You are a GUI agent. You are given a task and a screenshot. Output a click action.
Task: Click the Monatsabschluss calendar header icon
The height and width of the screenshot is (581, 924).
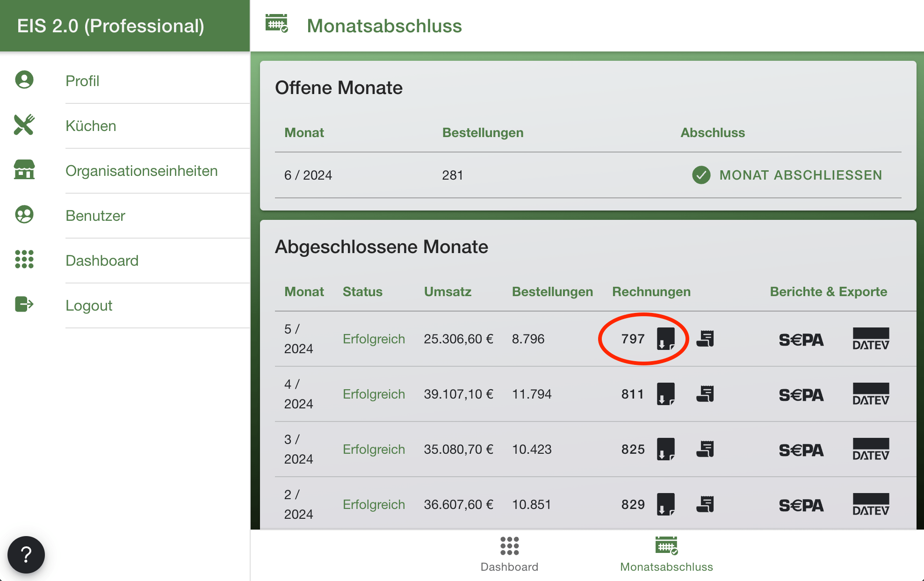point(276,23)
